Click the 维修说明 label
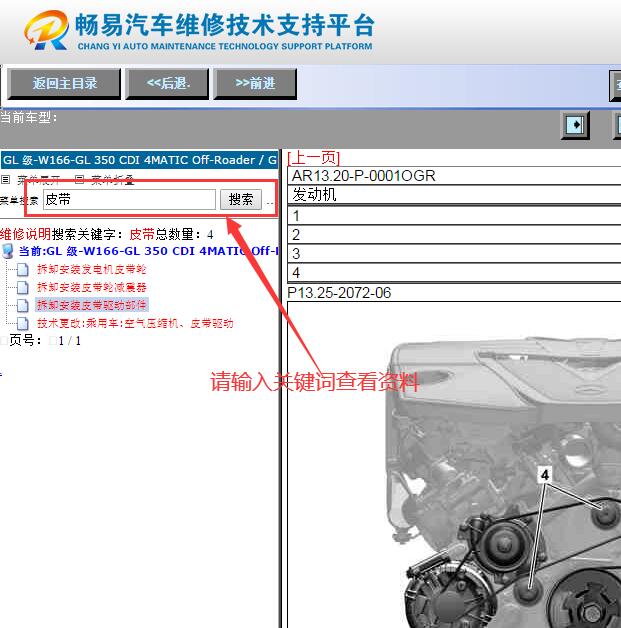The height and width of the screenshot is (628, 621). [x=26, y=234]
